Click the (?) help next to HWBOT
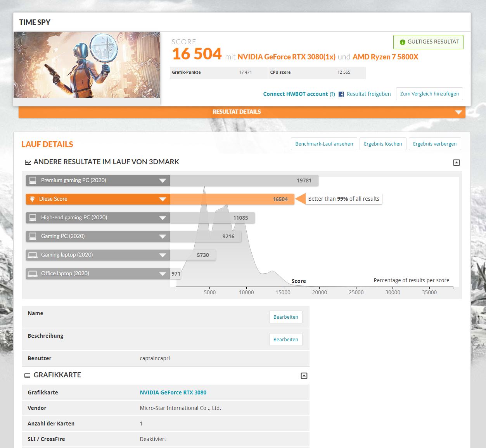The image size is (486, 448). (x=332, y=94)
